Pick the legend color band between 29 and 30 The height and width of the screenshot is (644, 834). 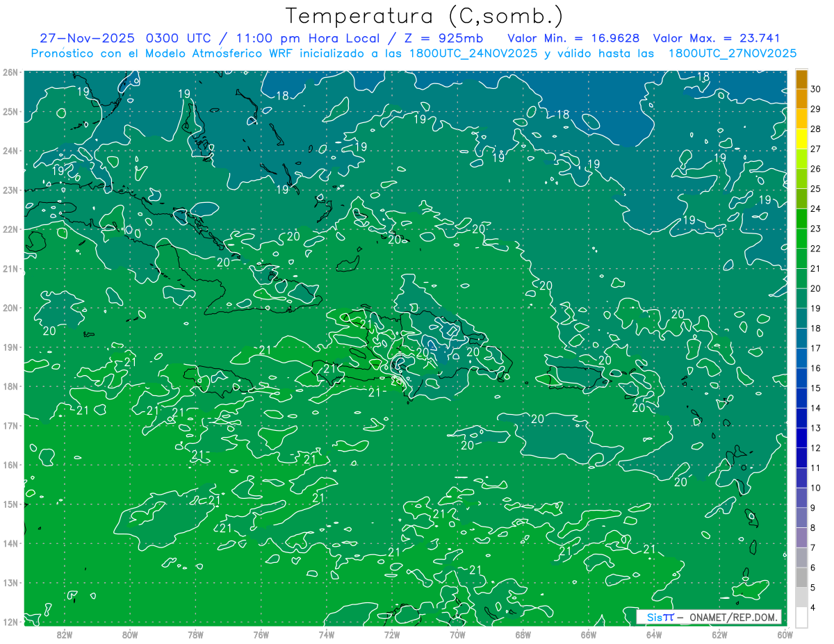(x=801, y=99)
